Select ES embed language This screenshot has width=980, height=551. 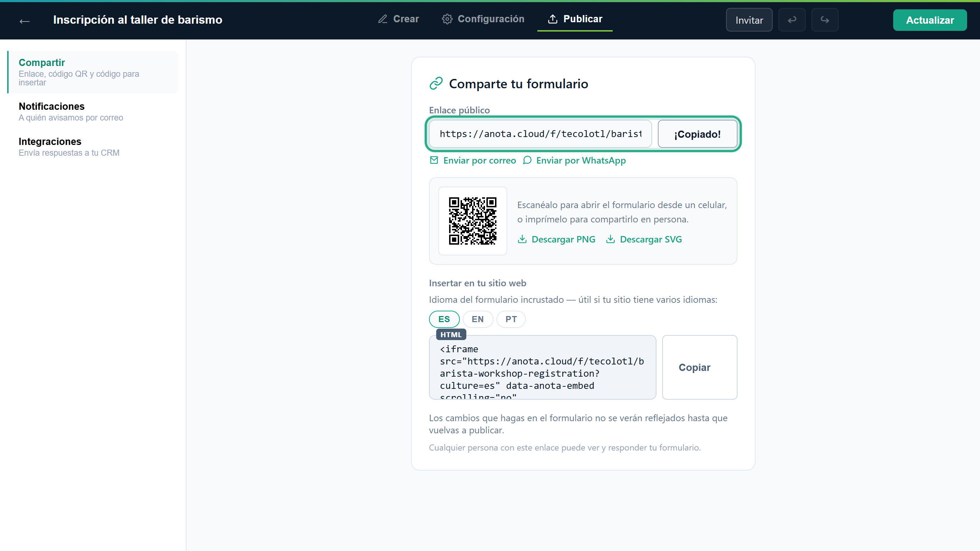click(444, 319)
